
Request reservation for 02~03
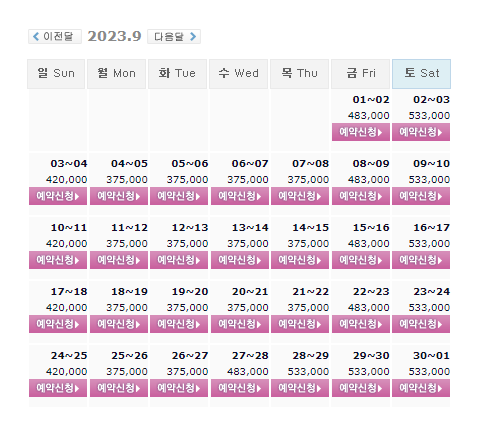(421, 132)
